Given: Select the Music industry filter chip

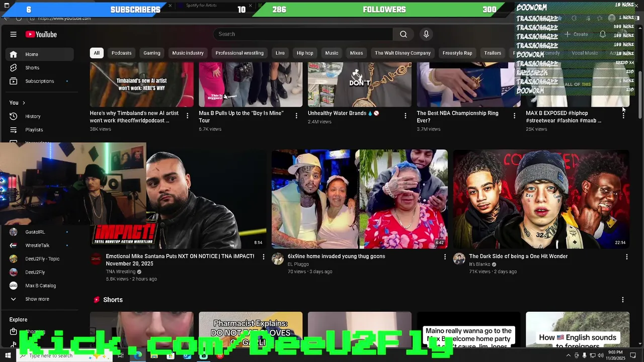Looking at the screenshot, I should click(188, 53).
